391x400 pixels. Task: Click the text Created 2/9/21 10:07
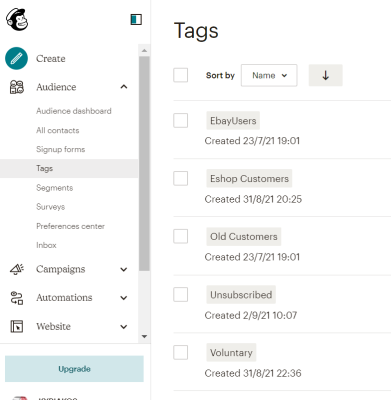[251, 315]
